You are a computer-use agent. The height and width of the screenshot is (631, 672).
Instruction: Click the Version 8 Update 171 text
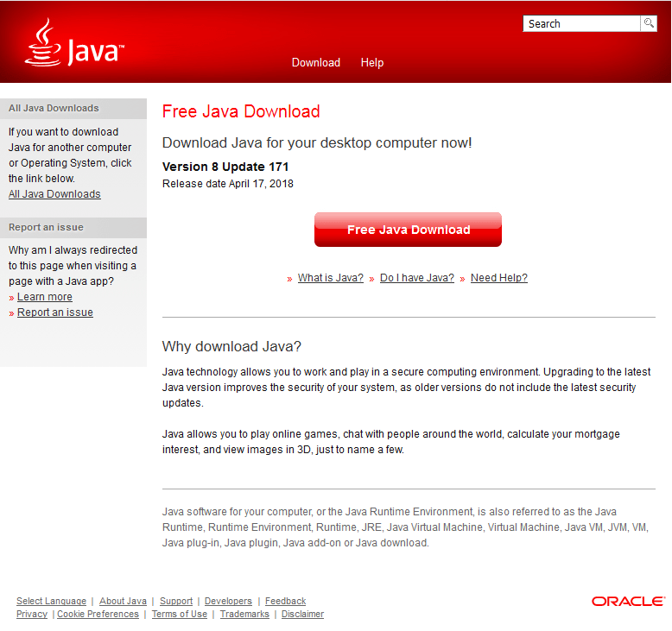(x=225, y=167)
